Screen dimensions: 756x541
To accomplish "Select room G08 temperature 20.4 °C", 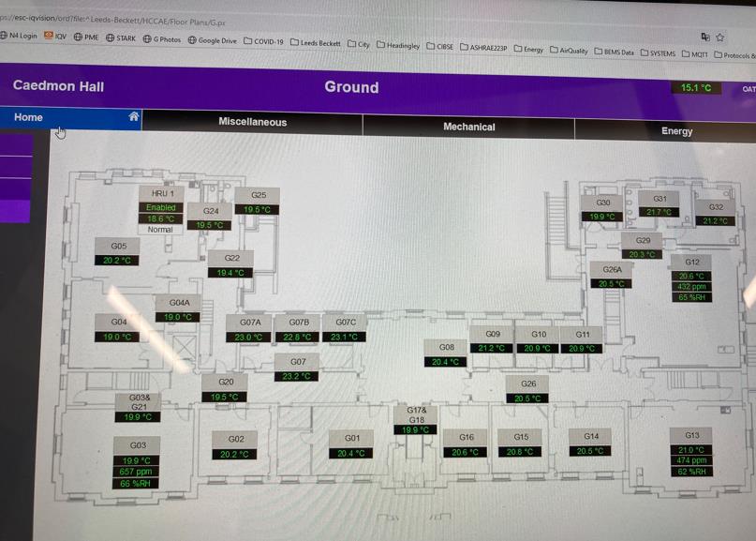I will click(x=445, y=362).
